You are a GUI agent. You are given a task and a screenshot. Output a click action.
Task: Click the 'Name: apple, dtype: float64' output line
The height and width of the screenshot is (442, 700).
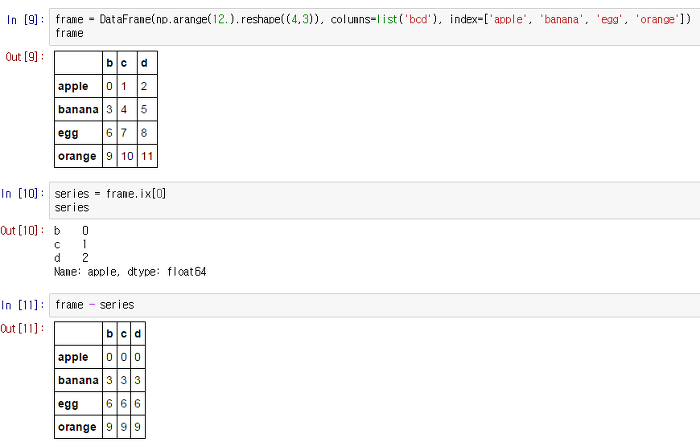pos(130,272)
